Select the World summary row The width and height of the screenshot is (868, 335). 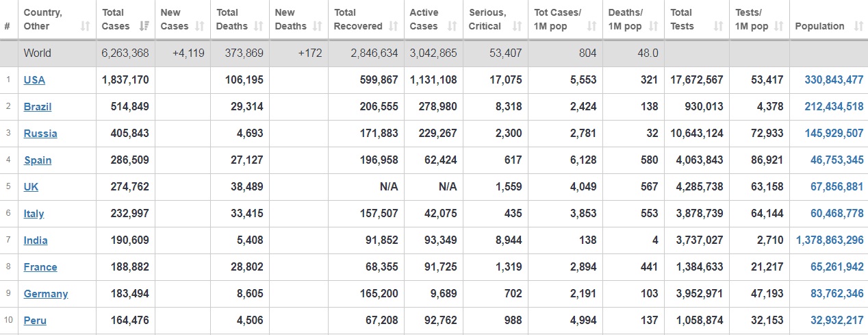pos(434,53)
